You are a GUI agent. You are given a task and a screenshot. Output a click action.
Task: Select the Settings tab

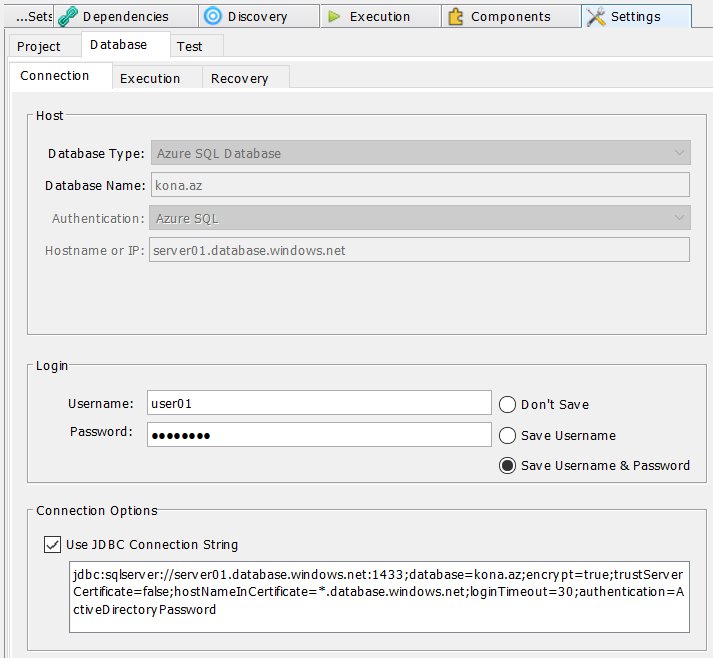point(636,16)
